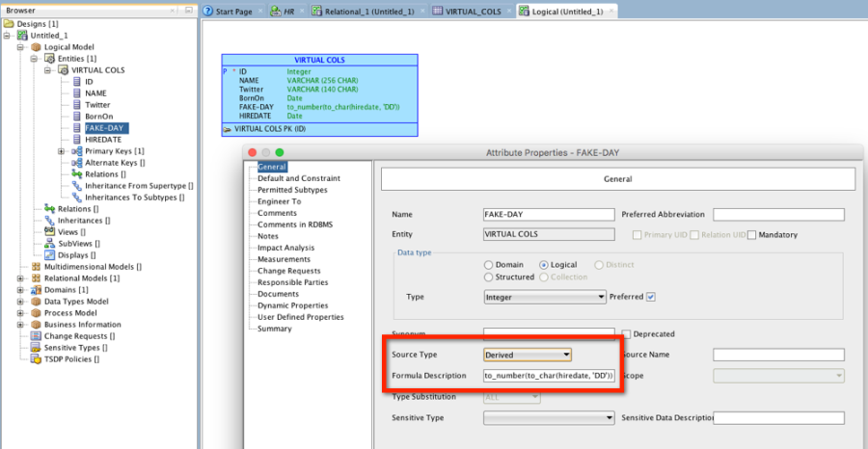Click the Sensitive Types icon
This screenshot has height=449, width=868.
pyautogui.click(x=36, y=347)
